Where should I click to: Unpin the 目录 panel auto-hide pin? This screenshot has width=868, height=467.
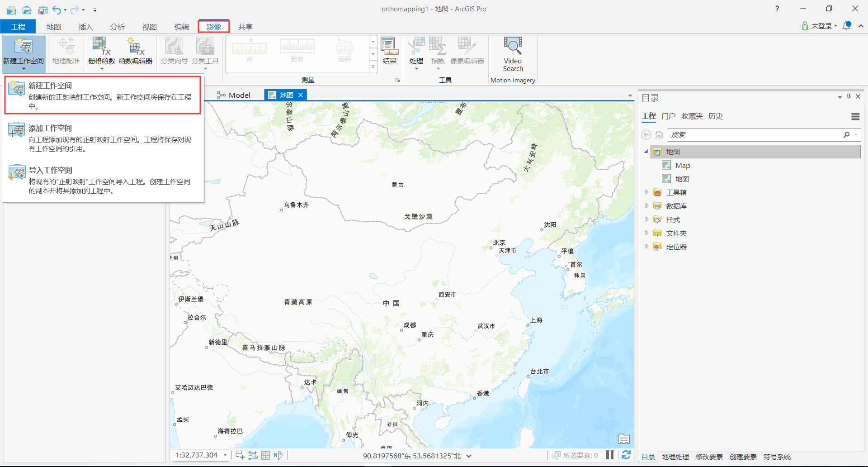[x=849, y=96]
